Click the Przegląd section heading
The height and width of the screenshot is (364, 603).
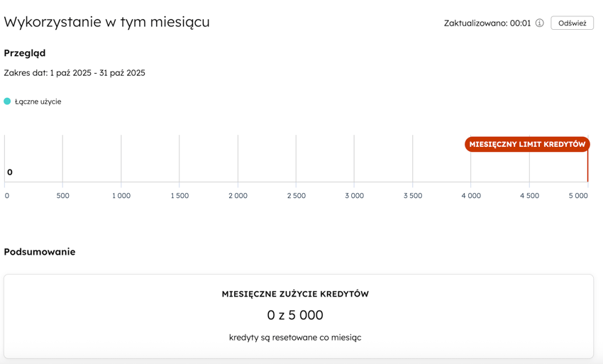pyautogui.click(x=25, y=53)
